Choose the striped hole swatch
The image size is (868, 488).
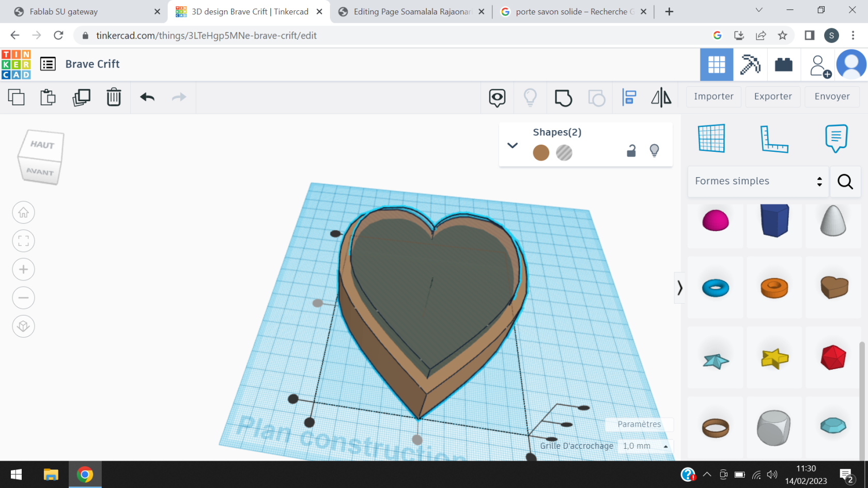(564, 153)
